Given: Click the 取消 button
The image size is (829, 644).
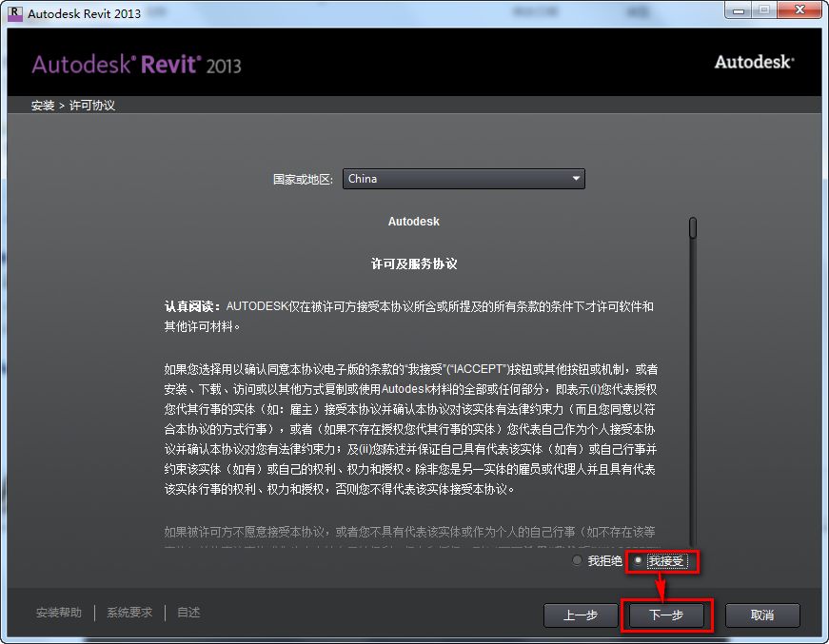Looking at the screenshot, I should tap(762, 615).
